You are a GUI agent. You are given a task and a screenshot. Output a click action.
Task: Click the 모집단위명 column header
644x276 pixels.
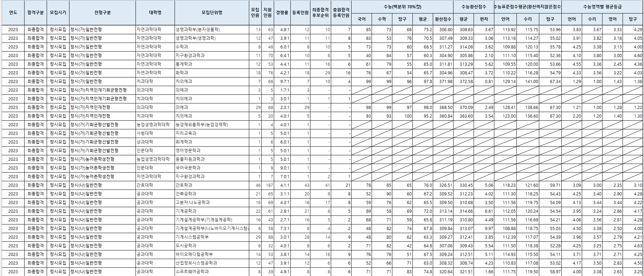(x=212, y=12)
